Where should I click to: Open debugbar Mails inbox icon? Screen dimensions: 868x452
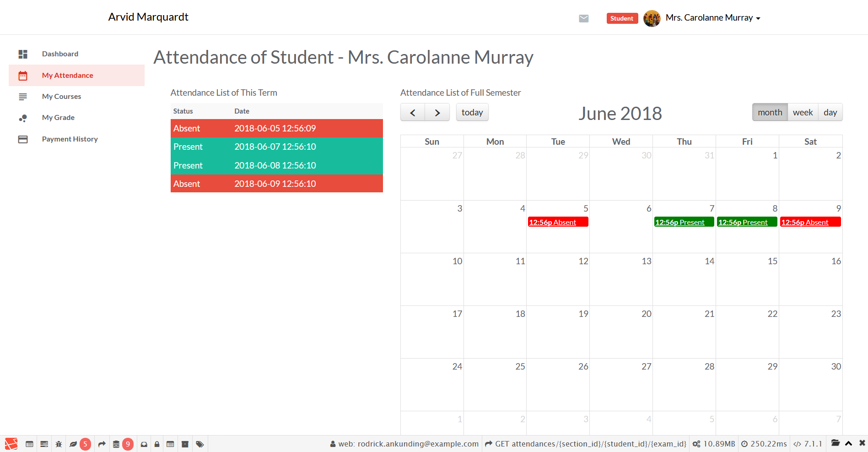[x=144, y=444]
